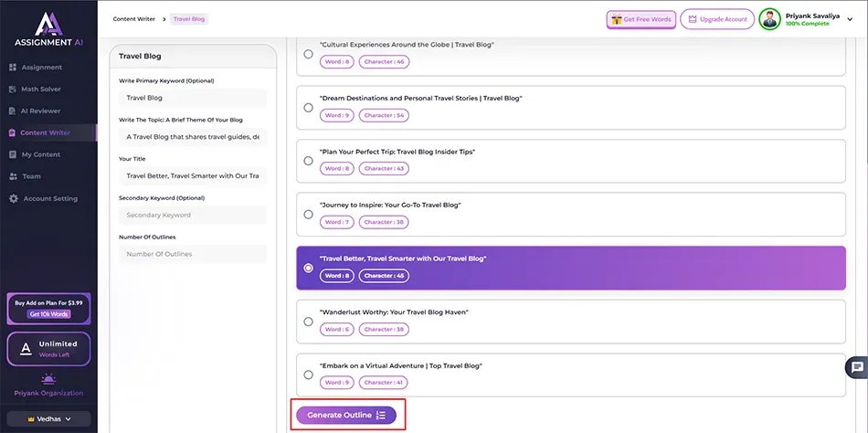Viewport: 868px width, 433px height.
Task: Select the "Wanderlust Worthy" title radio button
Action: coord(308,322)
